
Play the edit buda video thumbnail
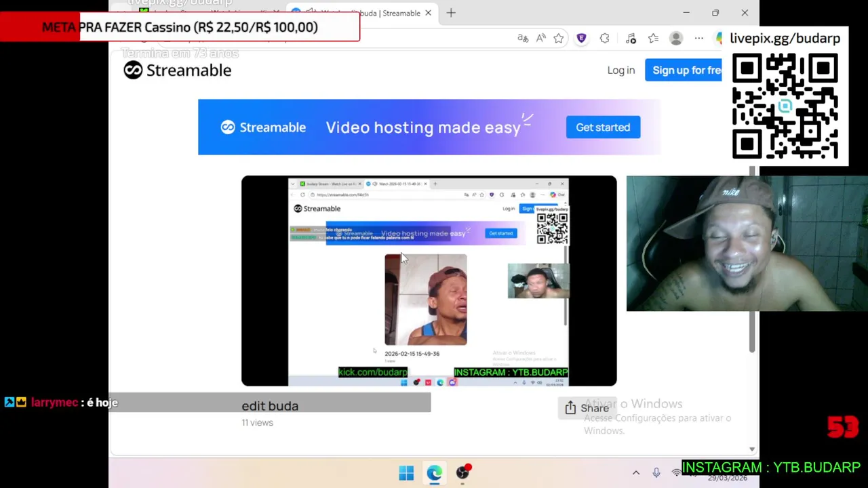pyautogui.click(x=429, y=281)
